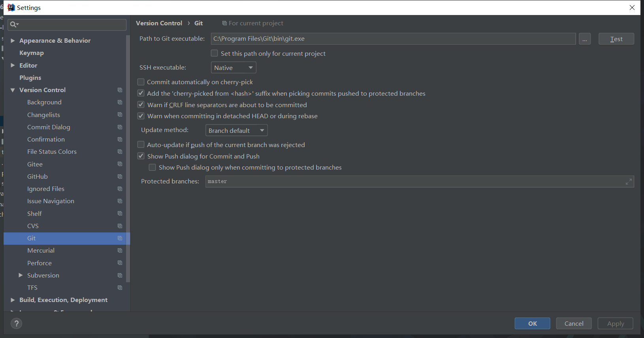
Task: Enable Commit automatically on cherry-pick
Action: 141,82
